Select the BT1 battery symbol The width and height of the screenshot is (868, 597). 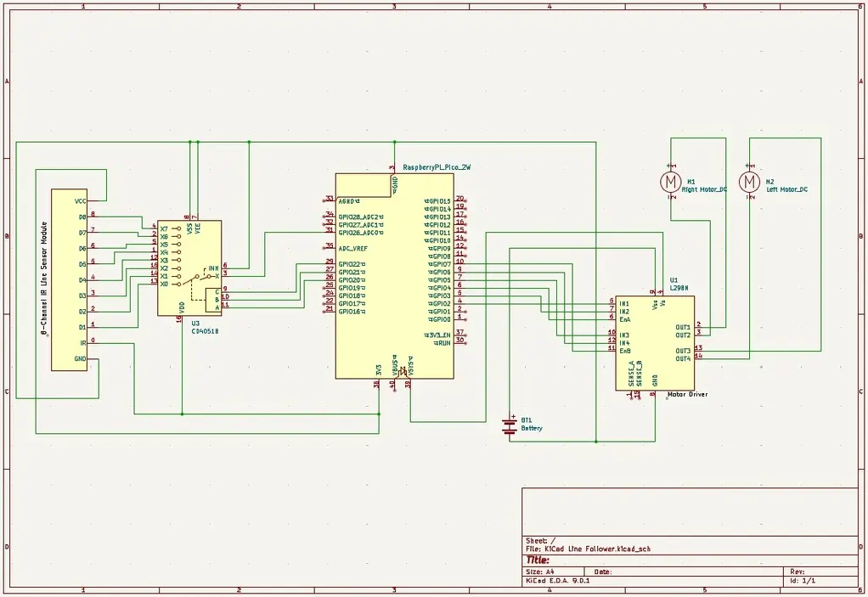coord(510,425)
